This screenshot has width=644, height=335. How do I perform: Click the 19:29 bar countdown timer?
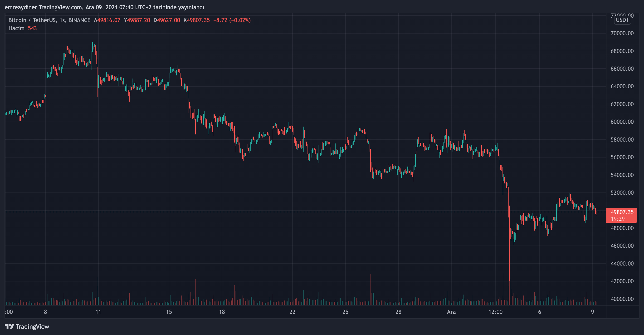coord(618,219)
